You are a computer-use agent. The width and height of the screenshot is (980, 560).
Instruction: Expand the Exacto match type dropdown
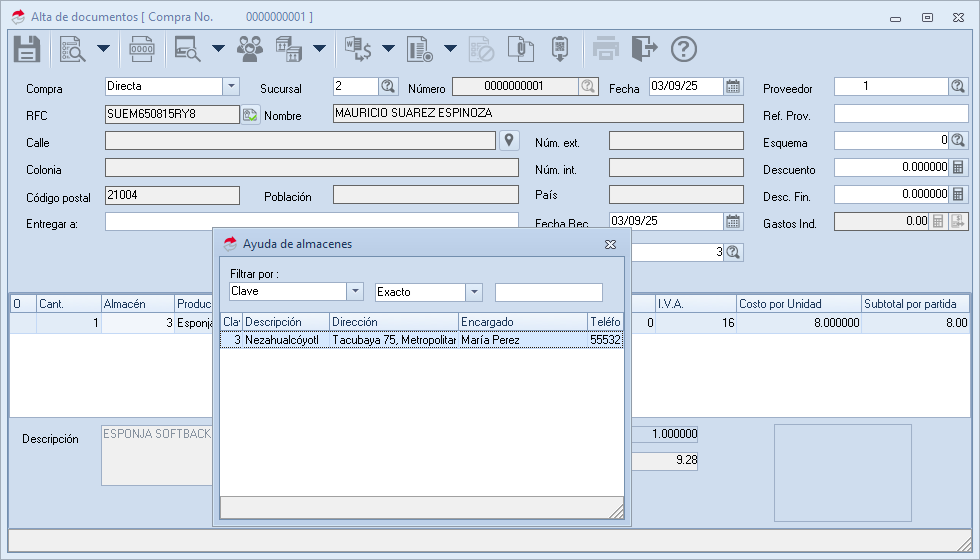[474, 292]
